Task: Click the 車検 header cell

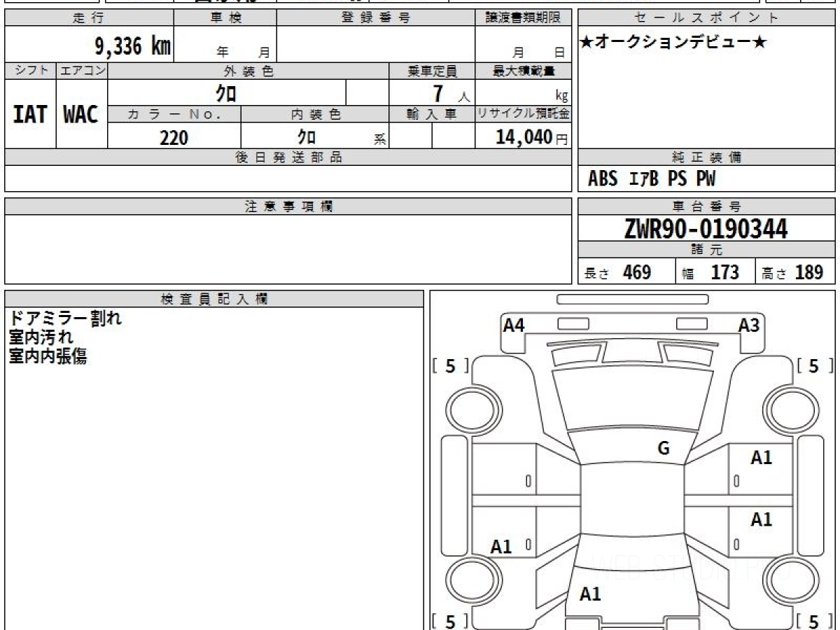Action: (225, 18)
